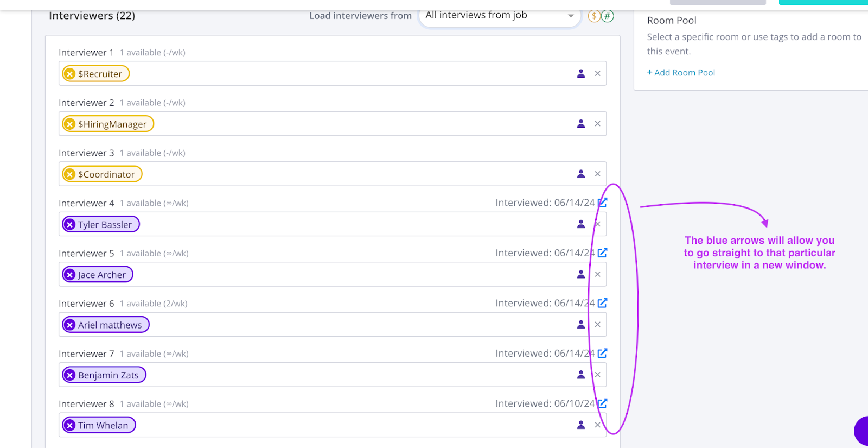Delete Interviewer 5 row with X
The width and height of the screenshot is (868, 448).
pyautogui.click(x=597, y=274)
